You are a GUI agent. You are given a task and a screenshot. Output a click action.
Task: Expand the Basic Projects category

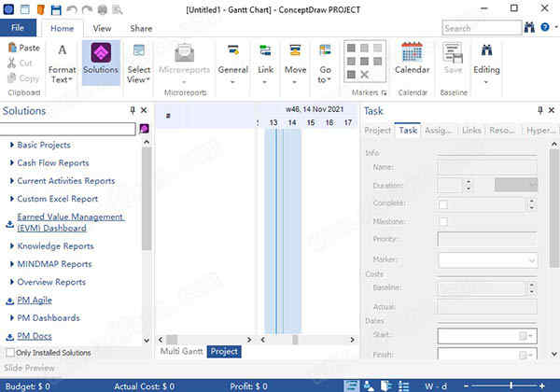[12, 145]
